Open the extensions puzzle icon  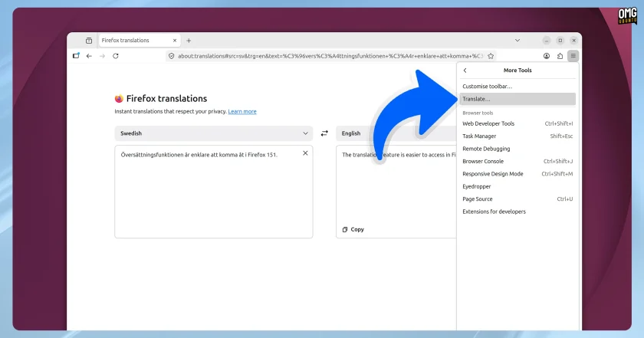point(560,56)
